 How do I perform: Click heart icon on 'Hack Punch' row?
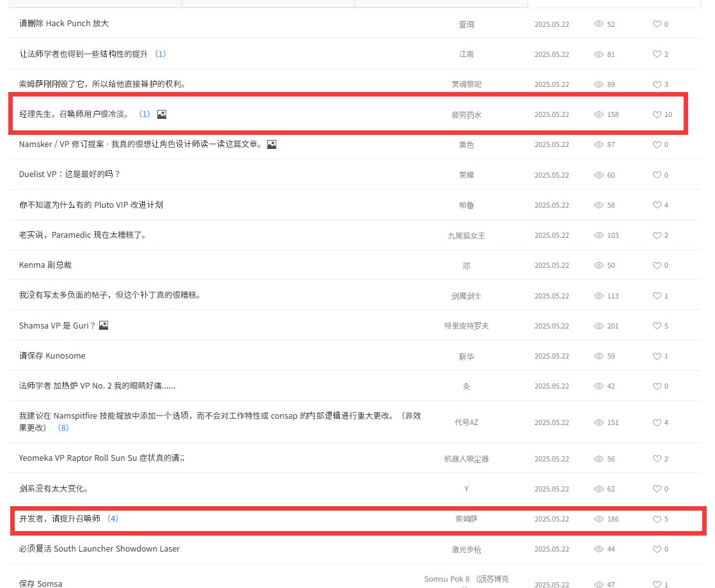pyautogui.click(x=657, y=24)
